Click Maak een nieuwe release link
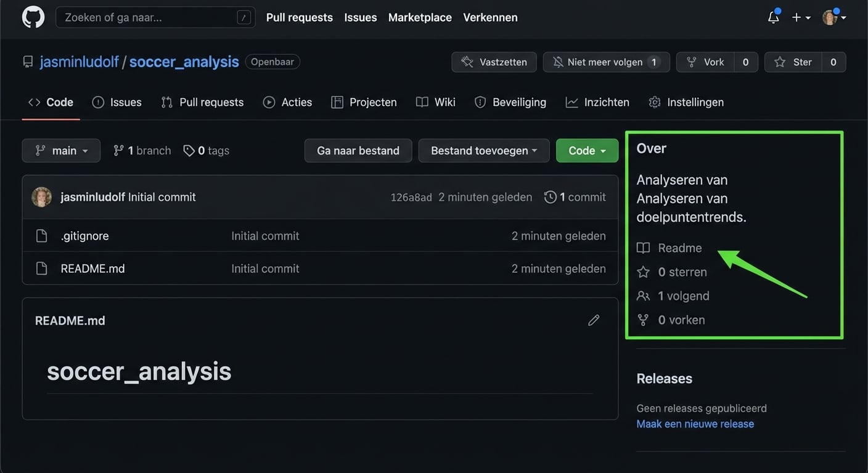 [x=695, y=424]
